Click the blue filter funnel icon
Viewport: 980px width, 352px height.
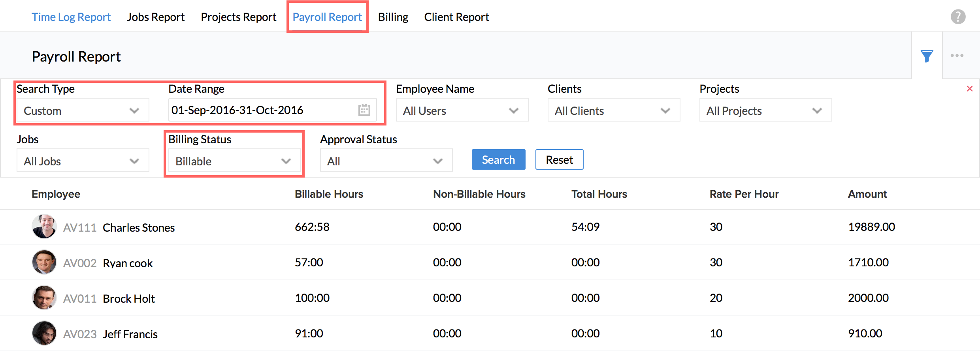click(927, 56)
